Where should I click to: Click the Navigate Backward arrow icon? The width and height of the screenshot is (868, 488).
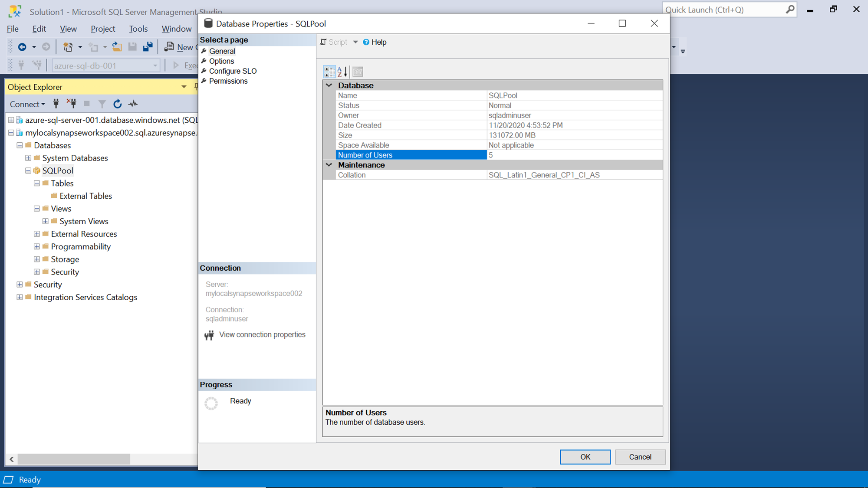[x=22, y=47]
